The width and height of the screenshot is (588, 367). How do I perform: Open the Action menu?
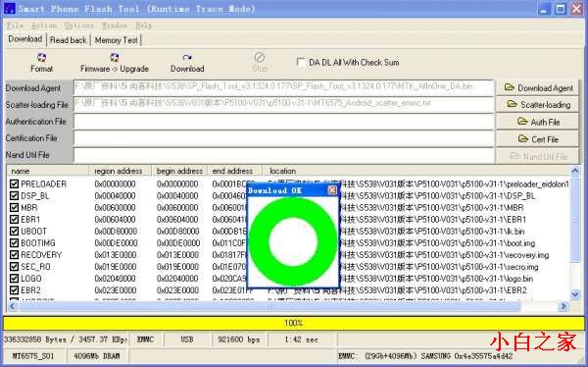click(44, 26)
